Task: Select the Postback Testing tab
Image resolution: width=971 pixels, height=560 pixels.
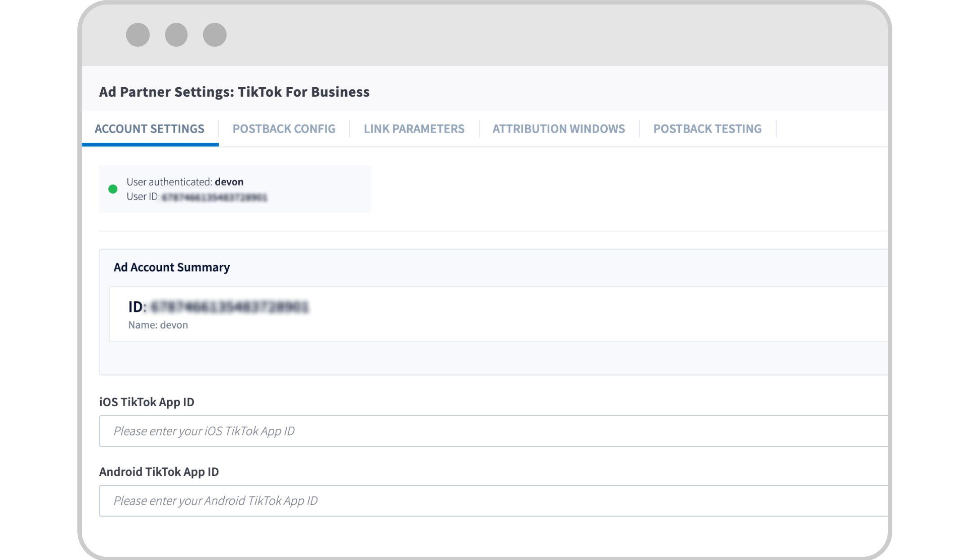Action: pos(707,129)
